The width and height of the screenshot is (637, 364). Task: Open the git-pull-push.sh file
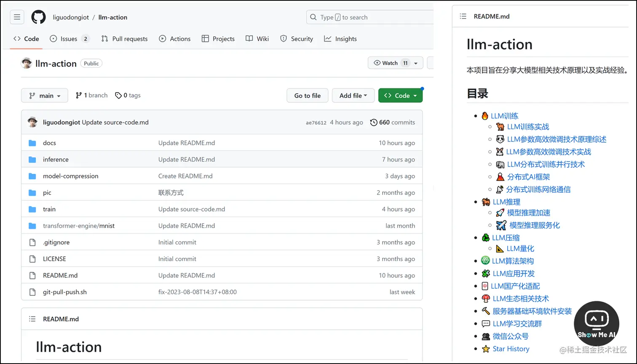tap(65, 292)
